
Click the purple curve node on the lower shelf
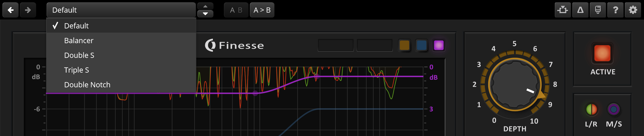click(x=255, y=93)
